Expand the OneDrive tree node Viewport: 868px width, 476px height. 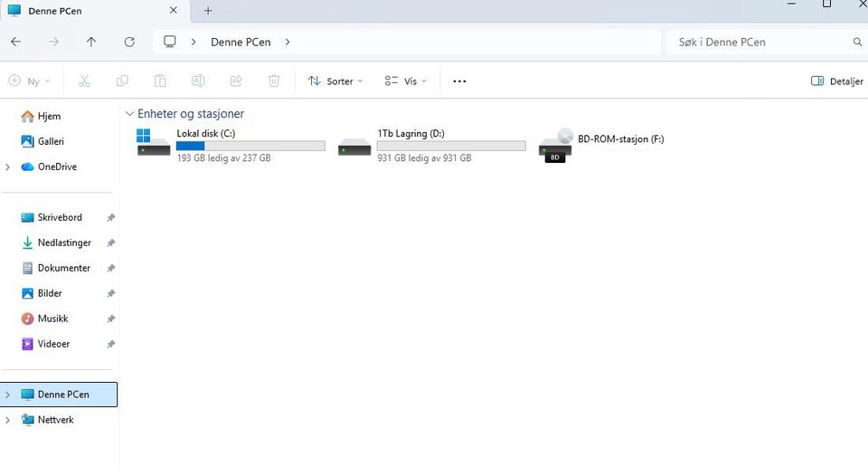pos(8,167)
